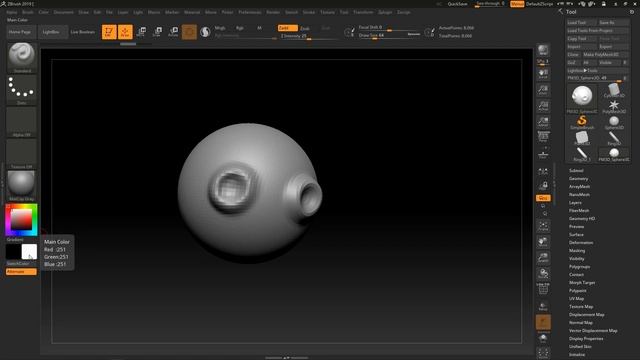The image size is (640, 360).
Task: Expand the Deformation section
Action: coord(581,242)
